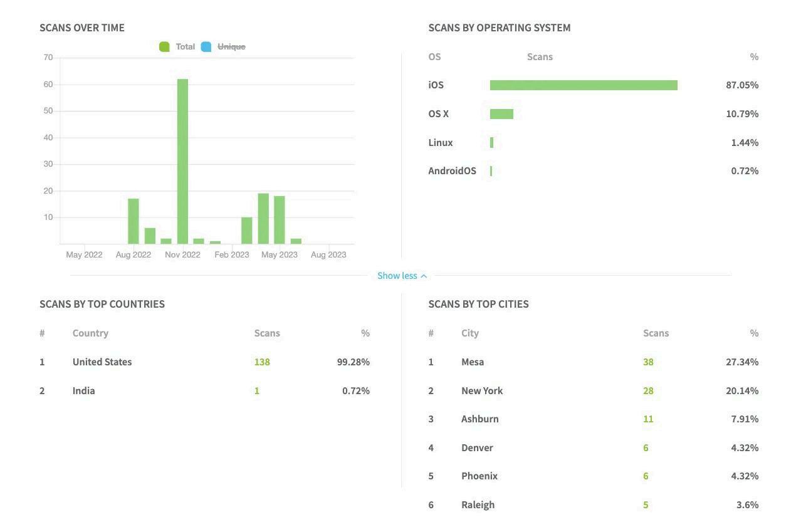
Task: Select the New York city name
Action: [482, 391]
